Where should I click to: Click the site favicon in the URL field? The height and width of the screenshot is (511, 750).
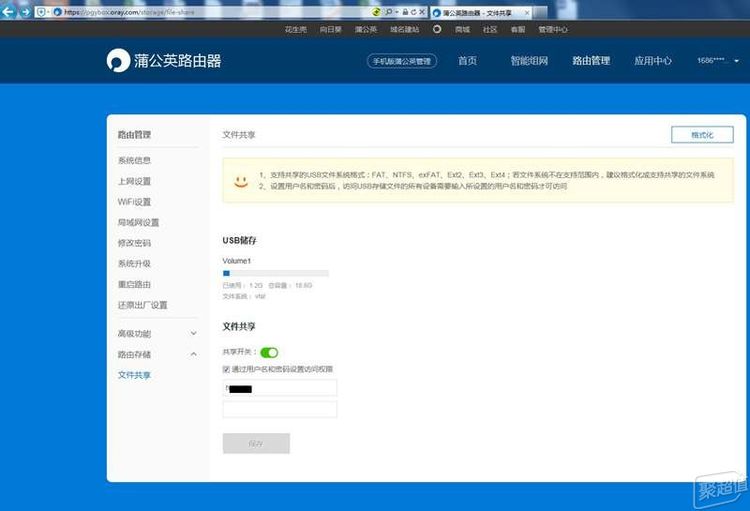click(x=58, y=12)
